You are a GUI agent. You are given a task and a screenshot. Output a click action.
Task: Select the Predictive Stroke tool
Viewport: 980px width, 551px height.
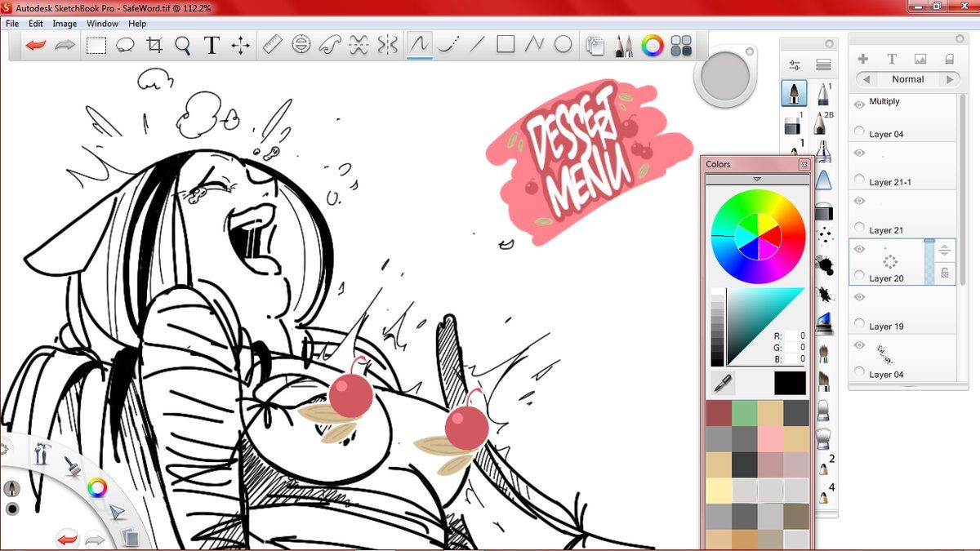click(447, 45)
